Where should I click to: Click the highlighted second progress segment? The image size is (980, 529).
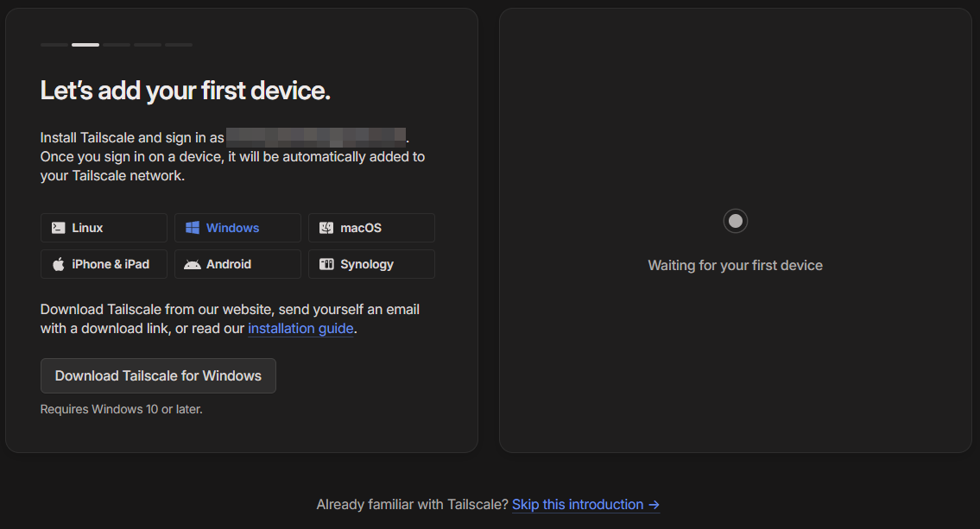(x=85, y=45)
